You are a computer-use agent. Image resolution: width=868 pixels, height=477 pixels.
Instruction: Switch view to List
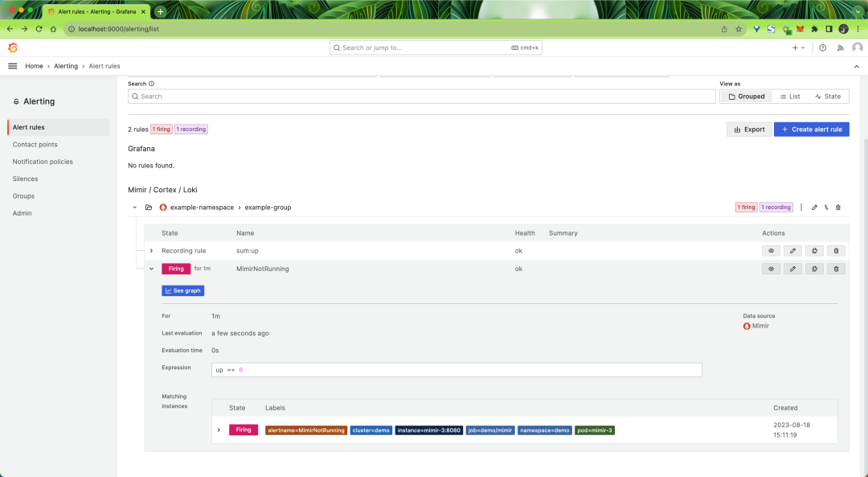coord(790,97)
